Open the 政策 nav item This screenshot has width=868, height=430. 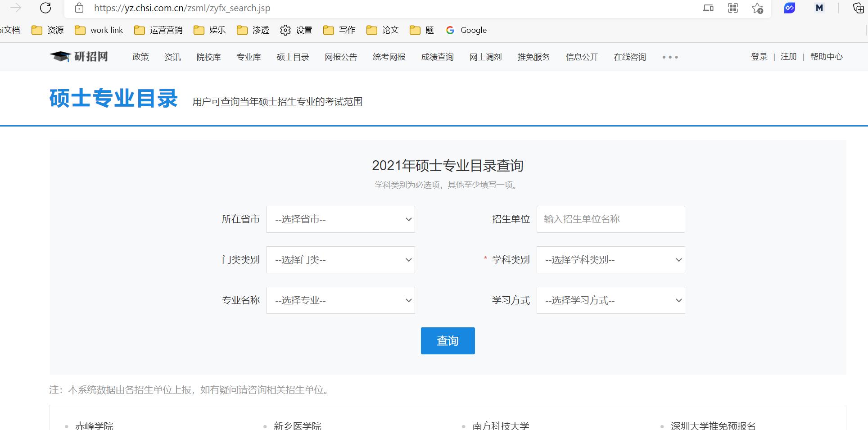[140, 57]
